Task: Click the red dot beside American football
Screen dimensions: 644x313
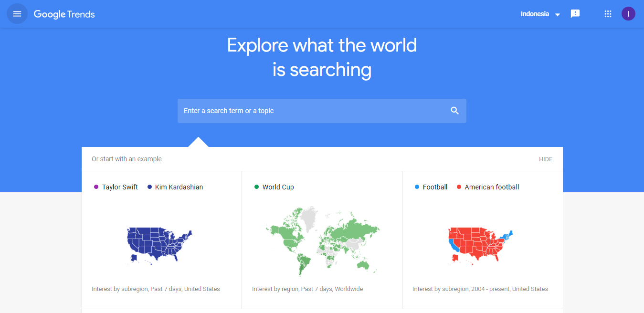Action: pos(459,187)
